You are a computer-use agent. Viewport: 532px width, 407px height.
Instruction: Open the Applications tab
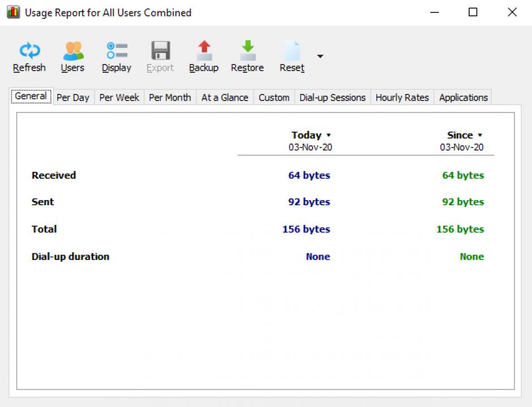(464, 98)
